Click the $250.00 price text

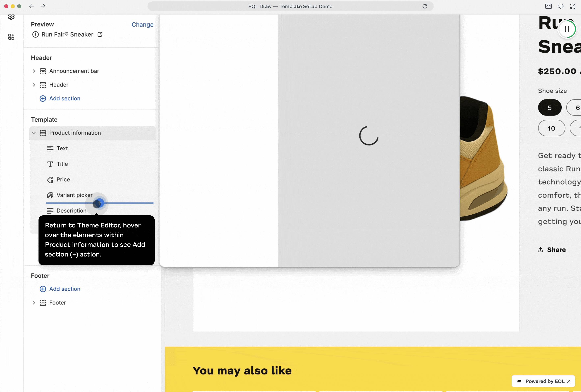(x=557, y=71)
